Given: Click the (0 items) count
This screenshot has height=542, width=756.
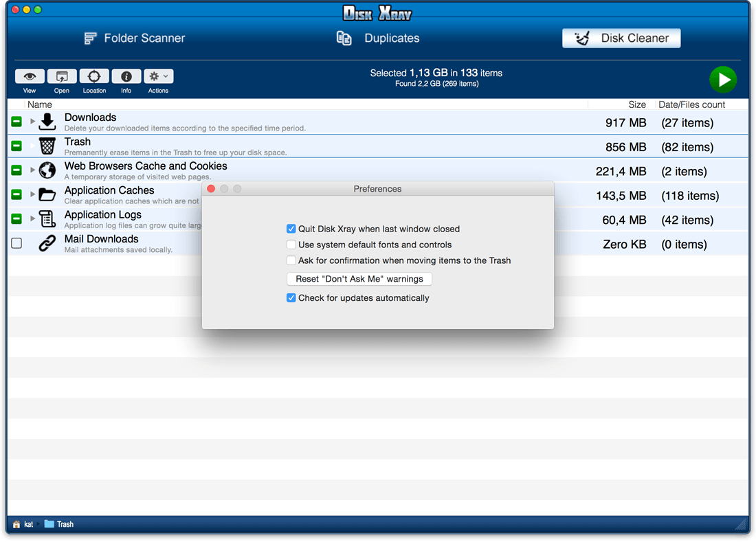Looking at the screenshot, I should pyautogui.click(x=684, y=245).
